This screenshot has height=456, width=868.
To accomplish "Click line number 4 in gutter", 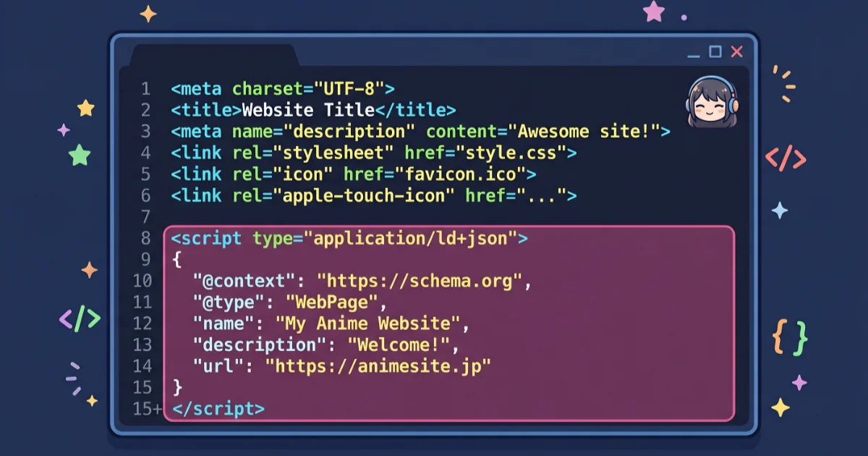I will tap(145, 153).
